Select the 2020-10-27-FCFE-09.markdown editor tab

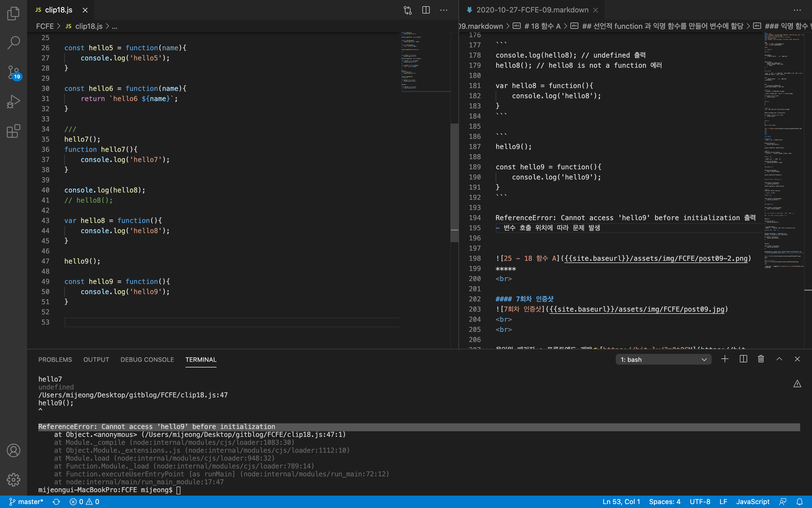[532, 10]
